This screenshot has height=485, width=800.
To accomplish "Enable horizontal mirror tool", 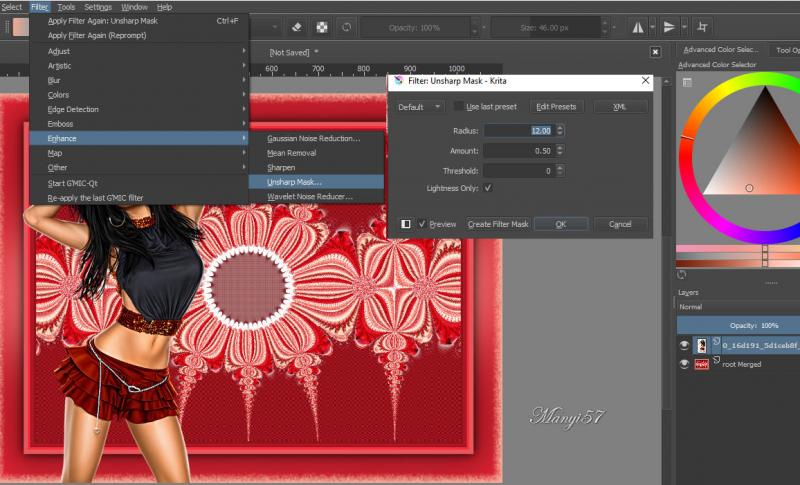I will tap(637, 26).
